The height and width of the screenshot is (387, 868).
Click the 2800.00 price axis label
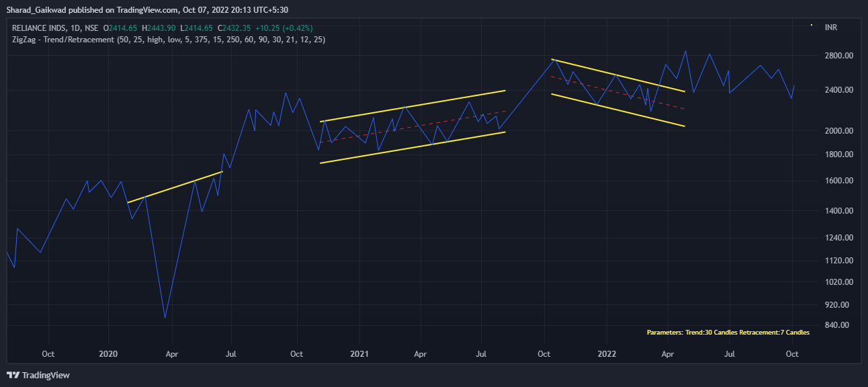point(838,55)
